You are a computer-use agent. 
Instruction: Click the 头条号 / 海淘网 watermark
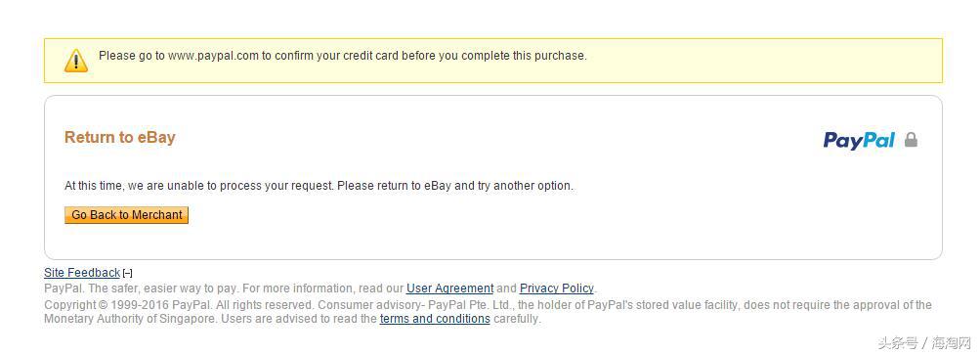coord(924,342)
